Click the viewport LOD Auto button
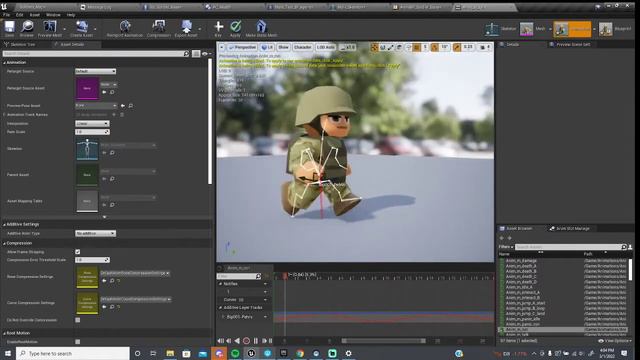640x360 pixels. [325, 47]
